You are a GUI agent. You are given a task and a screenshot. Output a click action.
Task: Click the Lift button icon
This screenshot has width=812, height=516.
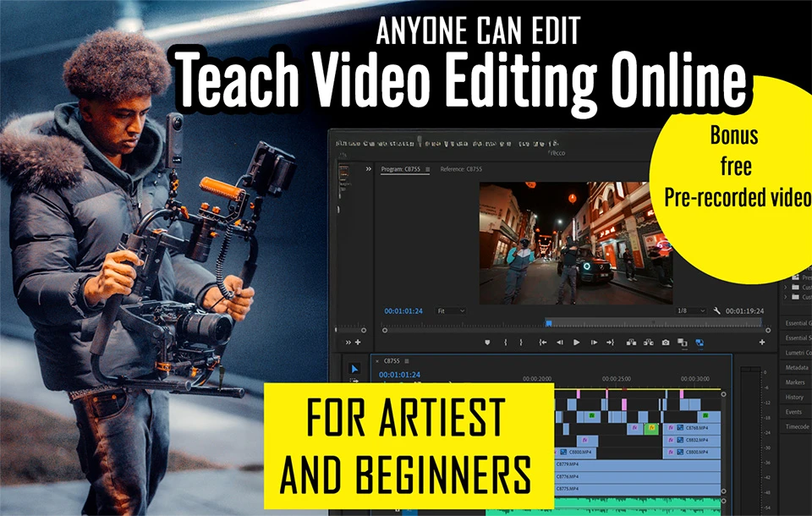(631, 343)
